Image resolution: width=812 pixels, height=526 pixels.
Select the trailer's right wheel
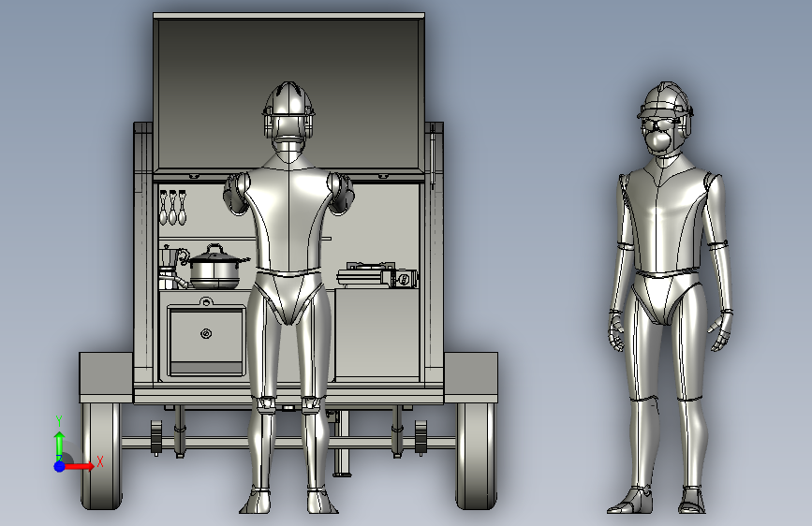(477, 457)
